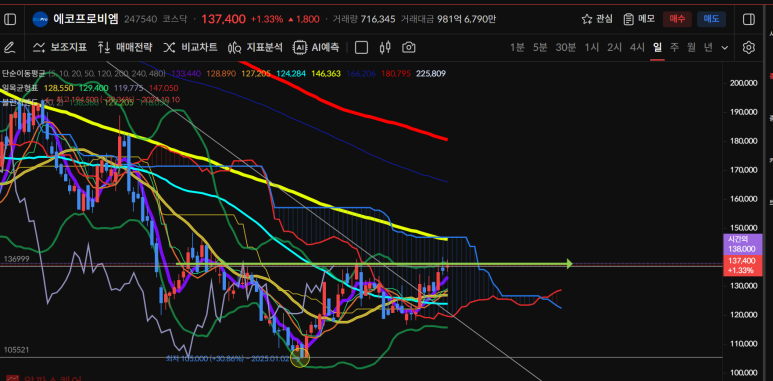Open 메모 note for stock
The height and width of the screenshot is (381, 773).
point(639,19)
